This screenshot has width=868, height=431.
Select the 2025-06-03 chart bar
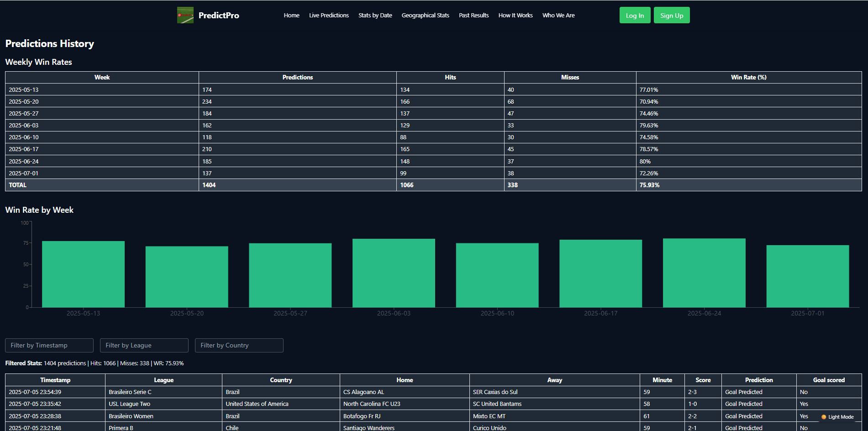point(394,273)
